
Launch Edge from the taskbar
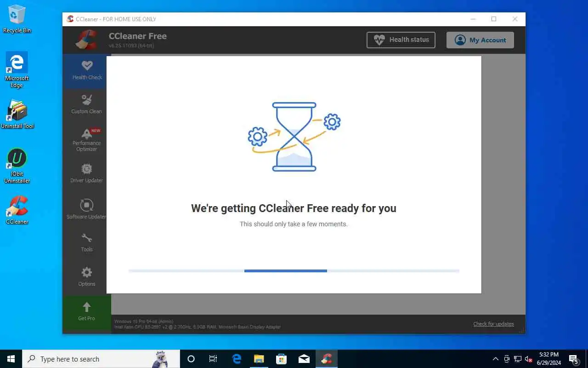237,359
